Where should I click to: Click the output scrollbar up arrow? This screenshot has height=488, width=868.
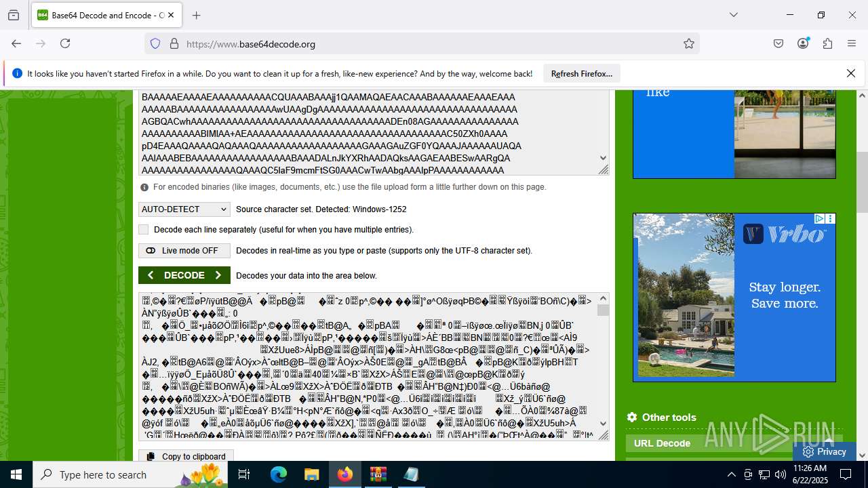pyautogui.click(x=603, y=299)
